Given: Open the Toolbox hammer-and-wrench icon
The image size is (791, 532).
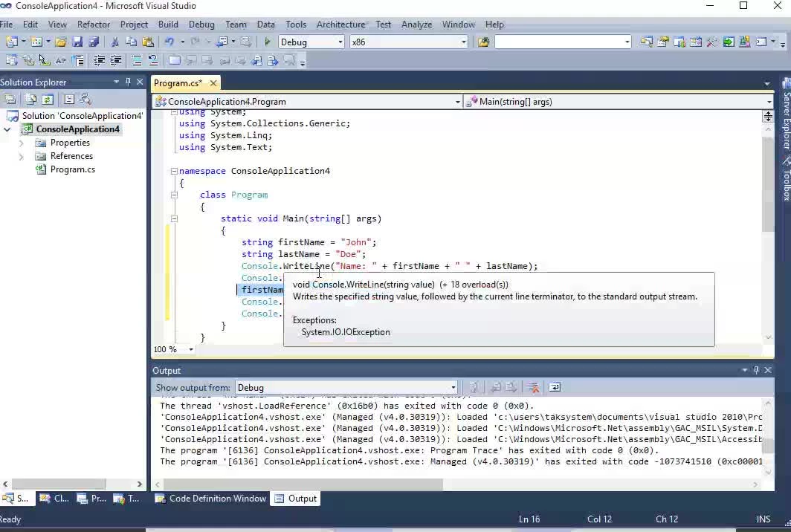Looking at the screenshot, I should [x=712, y=42].
